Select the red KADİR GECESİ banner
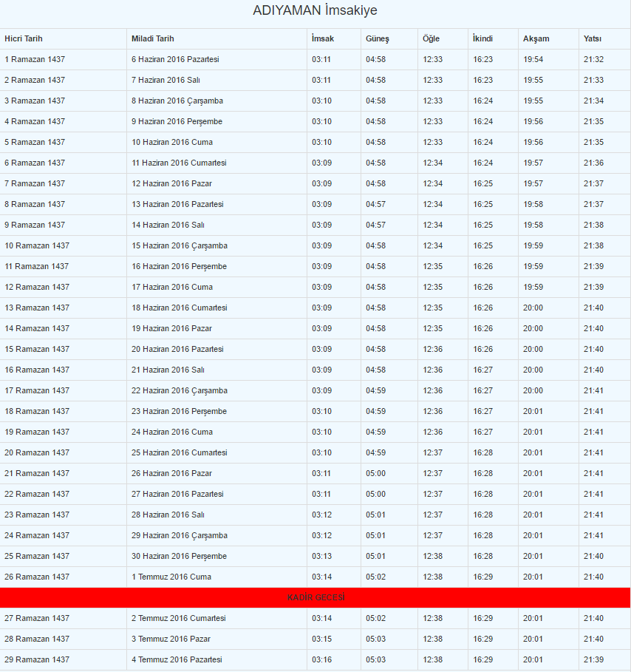Screen dimensions: 631x672 (315, 597)
